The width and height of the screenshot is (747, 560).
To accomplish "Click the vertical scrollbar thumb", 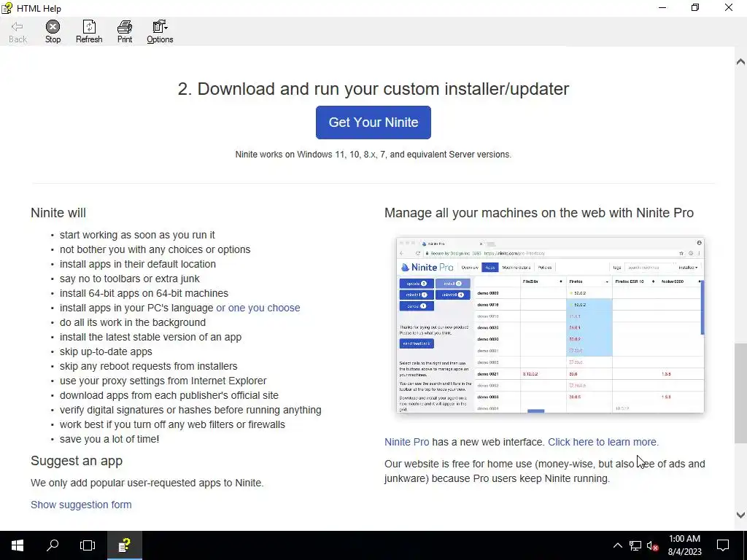I will click(740, 393).
